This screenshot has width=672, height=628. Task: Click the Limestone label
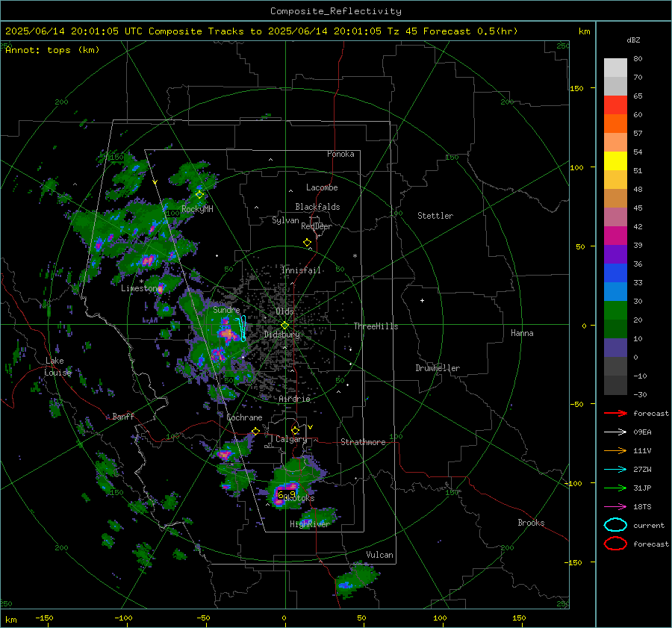click(140, 288)
